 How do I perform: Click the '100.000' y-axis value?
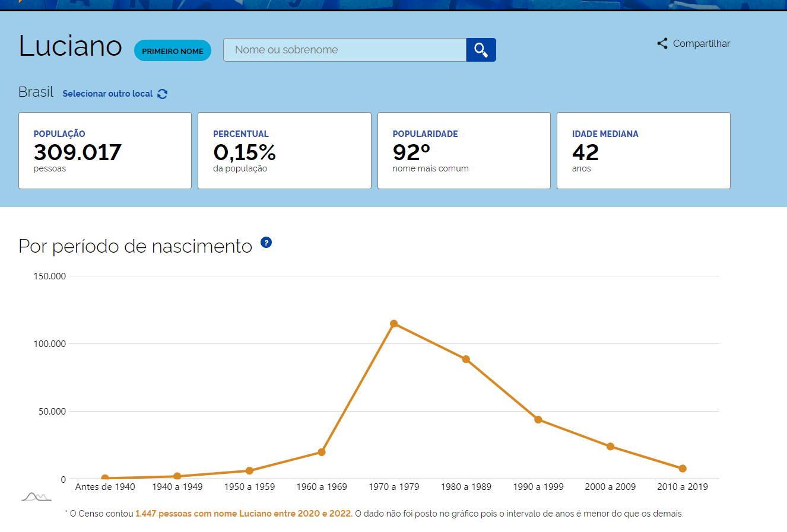50,344
